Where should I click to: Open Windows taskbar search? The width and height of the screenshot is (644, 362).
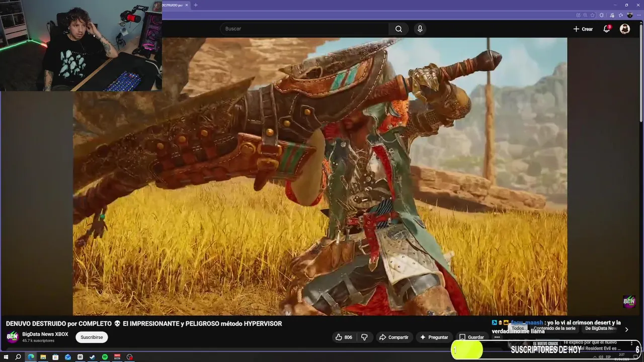(18, 357)
